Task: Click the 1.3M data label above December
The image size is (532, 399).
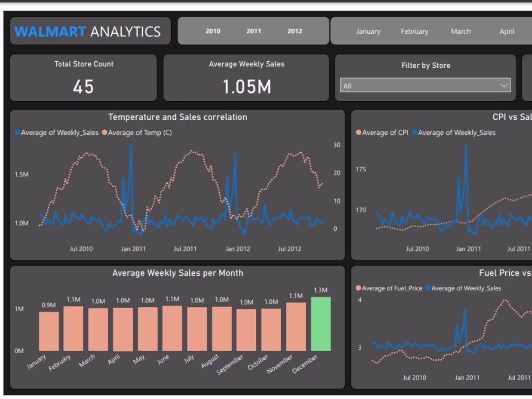Action: pyautogui.click(x=321, y=290)
